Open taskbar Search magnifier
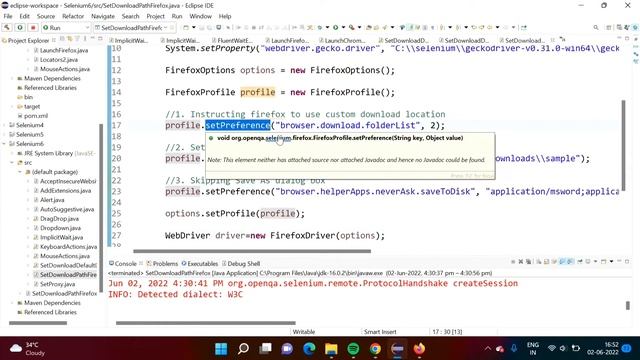The height and width of the screenshot is (360, 640). [243, 349]
